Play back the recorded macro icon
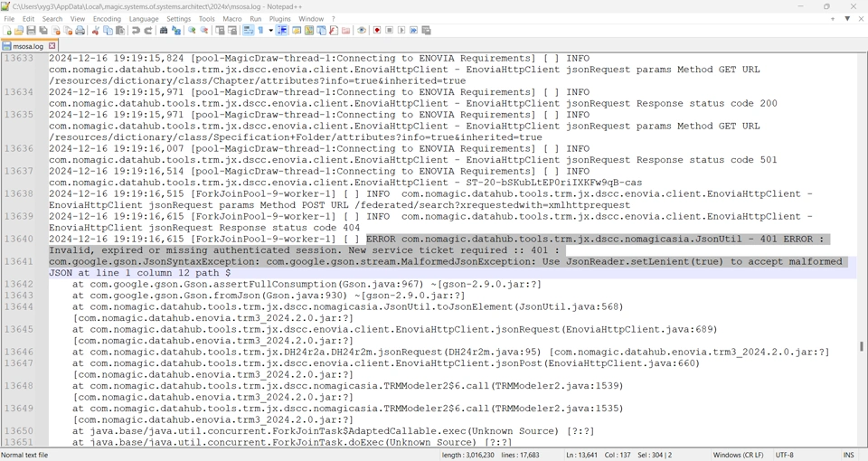The image size is (868, 461). (x=401, y=31)
